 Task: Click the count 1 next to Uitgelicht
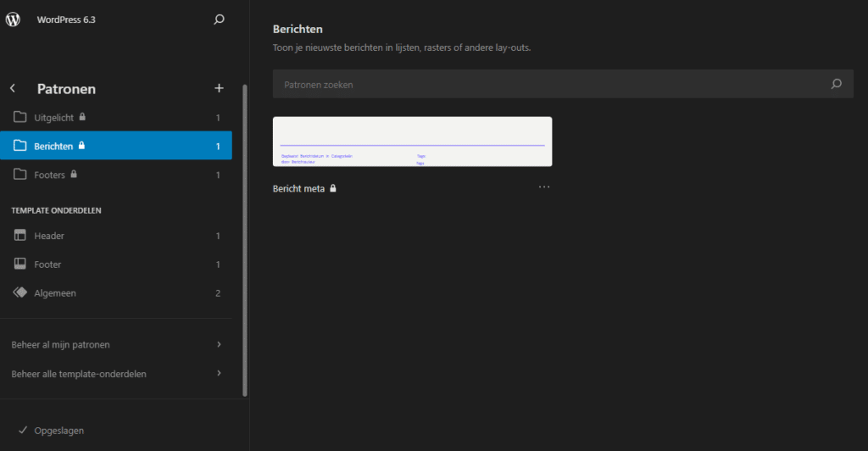click(218, 117)
